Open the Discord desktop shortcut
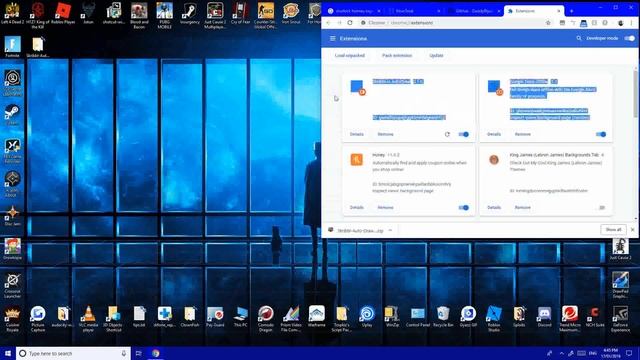 click(544, 316)
